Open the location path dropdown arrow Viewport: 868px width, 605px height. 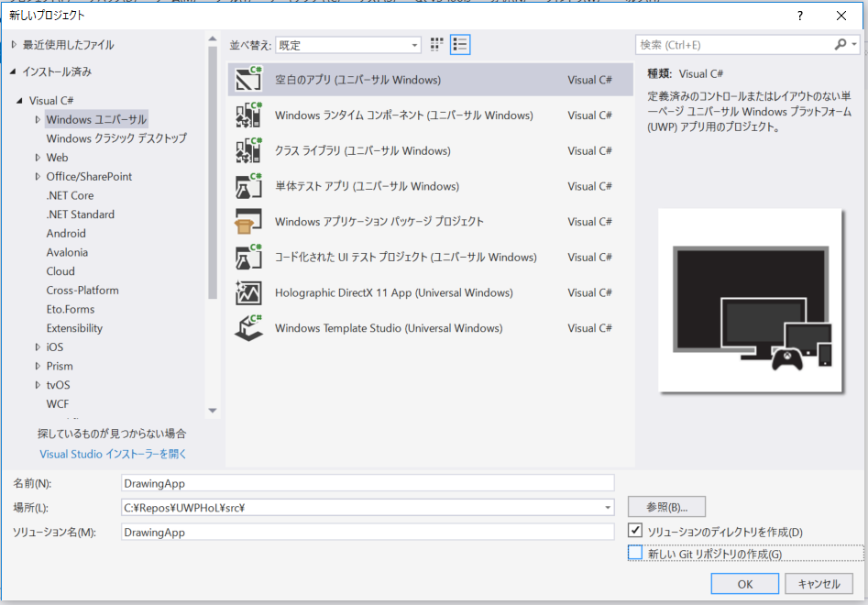point(608,507)
